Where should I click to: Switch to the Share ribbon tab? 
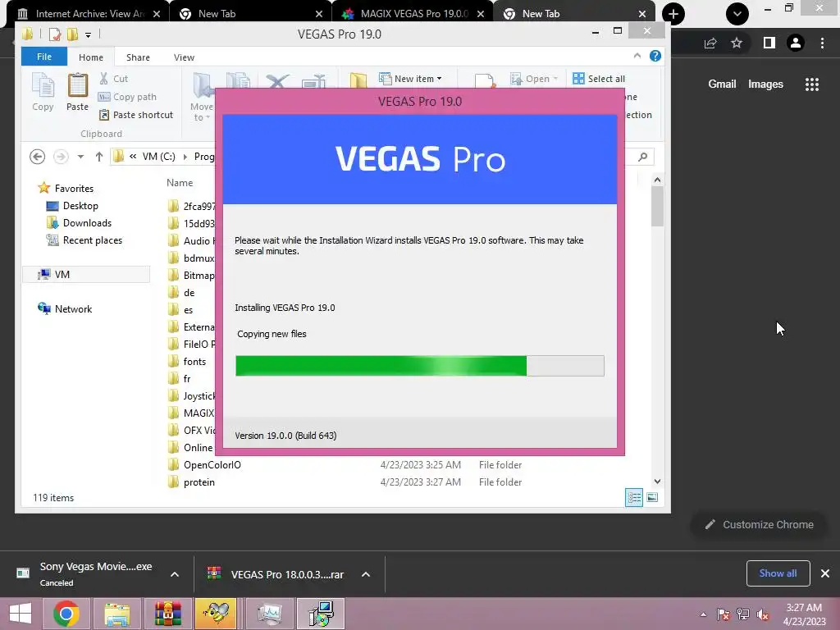138,57
